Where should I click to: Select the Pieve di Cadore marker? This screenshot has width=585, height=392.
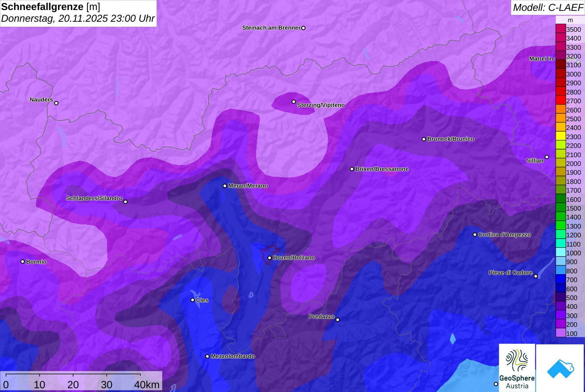click(536, 276)
